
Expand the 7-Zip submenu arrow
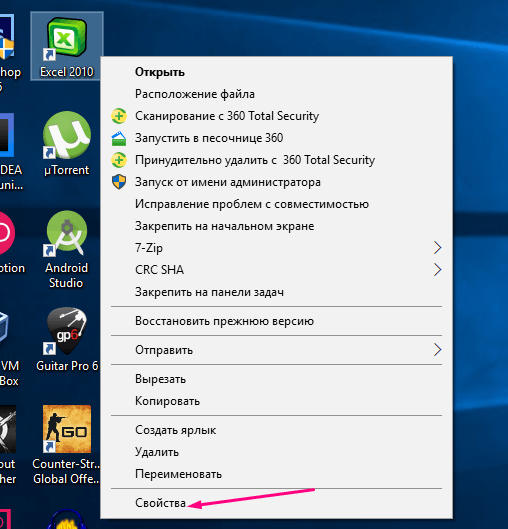tap(438, 248)
